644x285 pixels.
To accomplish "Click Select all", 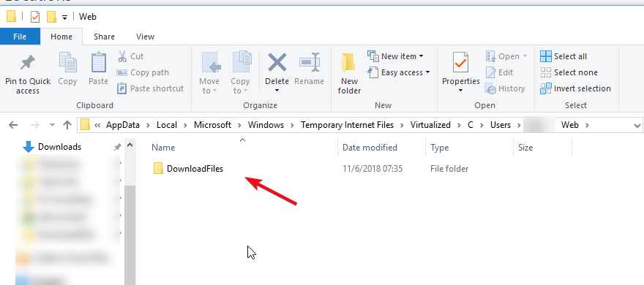I will pos(563,56).
